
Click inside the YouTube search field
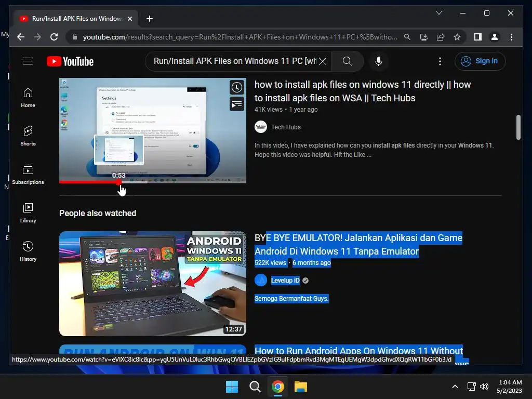point(235,61)
